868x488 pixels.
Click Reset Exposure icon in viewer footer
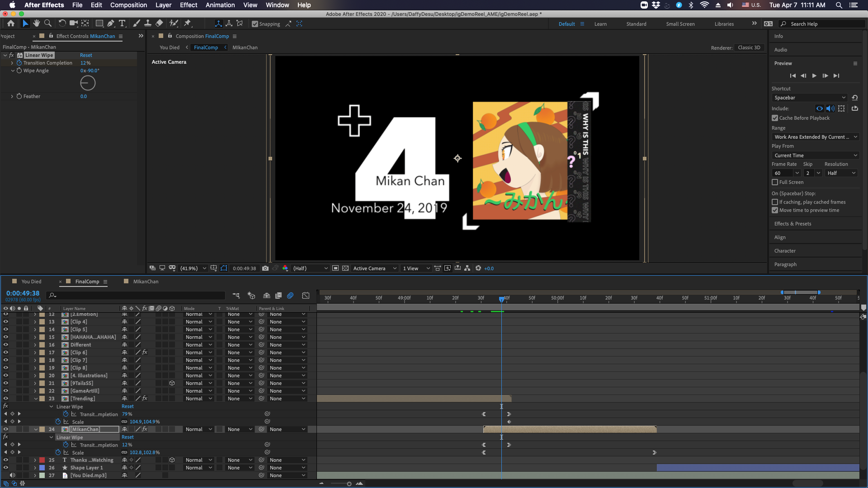478,268
